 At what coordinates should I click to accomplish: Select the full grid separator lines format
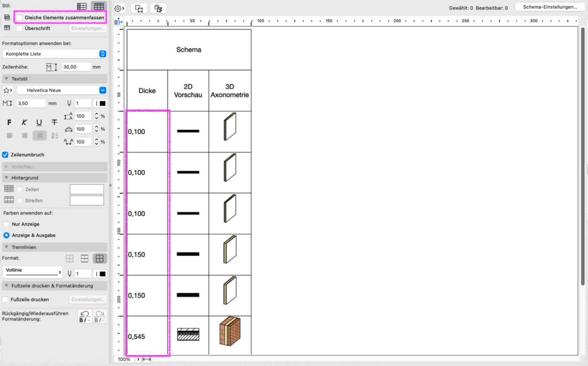[100, 259]
